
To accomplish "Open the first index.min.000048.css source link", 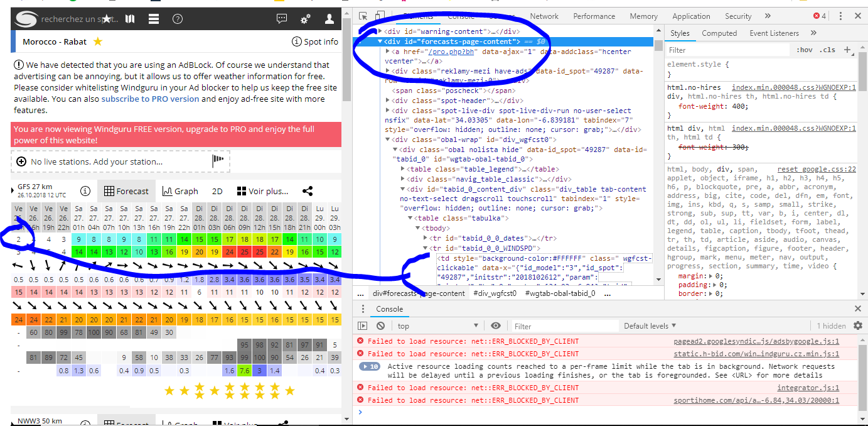I will point(794,87).
